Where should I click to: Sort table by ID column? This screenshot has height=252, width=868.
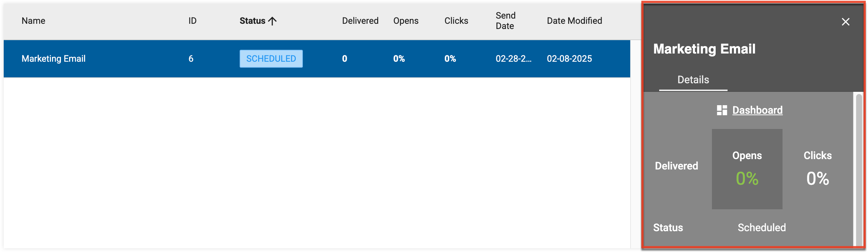point(192,21)
